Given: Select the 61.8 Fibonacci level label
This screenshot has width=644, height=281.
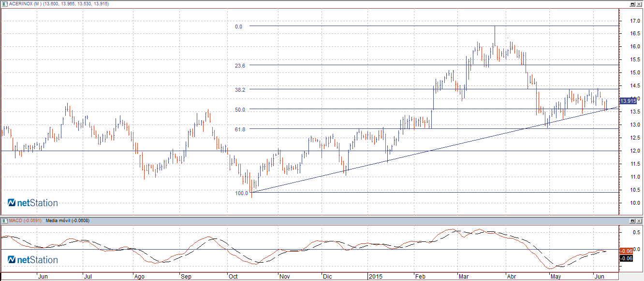Looking at the screenshot, I should tap(240, 129).
